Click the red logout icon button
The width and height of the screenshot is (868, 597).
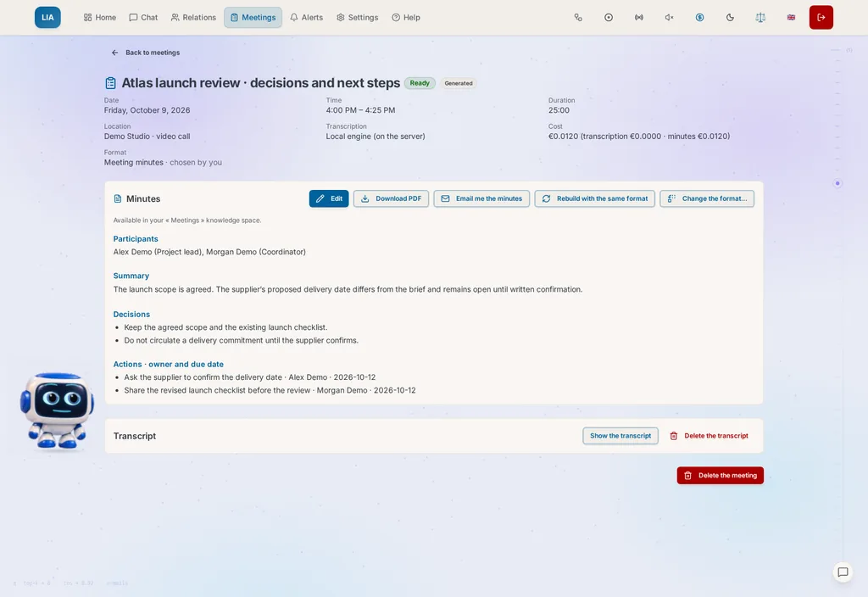click(x=821, y=17)
